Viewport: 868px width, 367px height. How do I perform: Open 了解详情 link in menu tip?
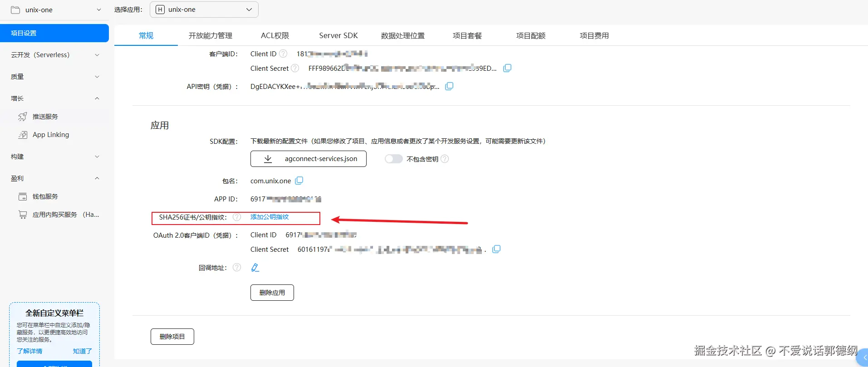pyautogui.click(x=29, y=351)
